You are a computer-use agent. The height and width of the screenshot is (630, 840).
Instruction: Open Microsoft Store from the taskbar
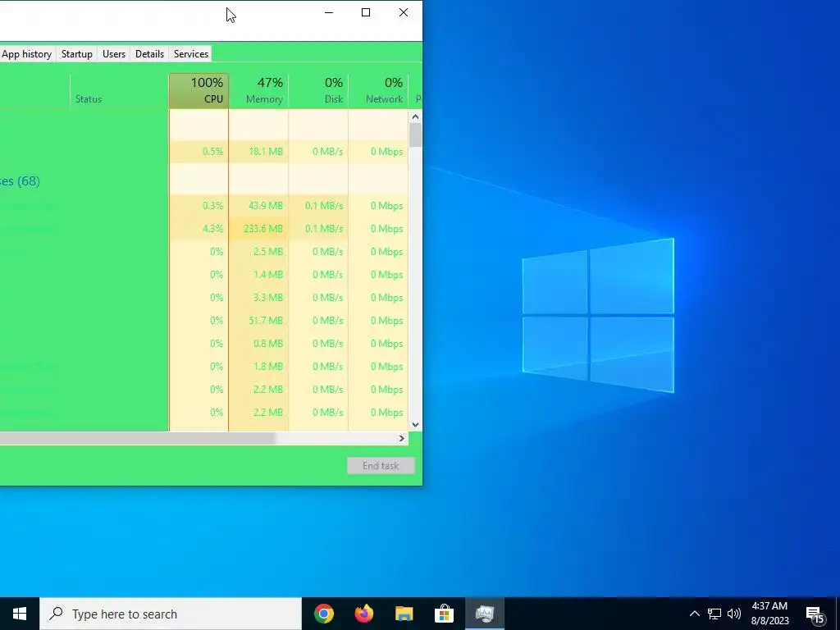point(444,614)
